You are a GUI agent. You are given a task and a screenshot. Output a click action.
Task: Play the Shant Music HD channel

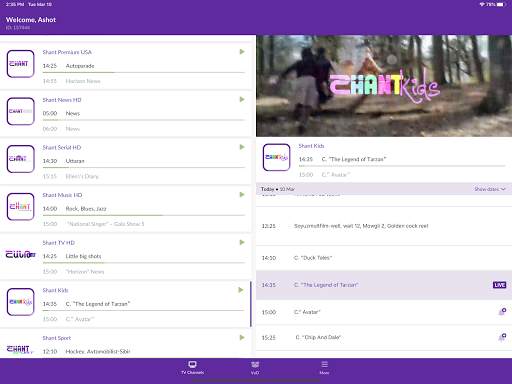pyautogui.click(x=242, y=195)
